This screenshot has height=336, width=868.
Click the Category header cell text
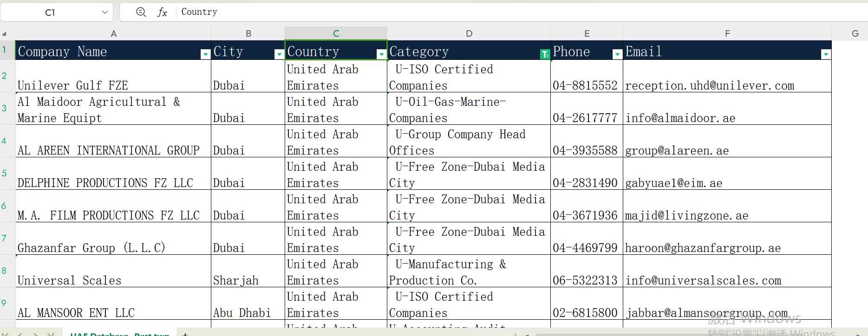(419, 52)
